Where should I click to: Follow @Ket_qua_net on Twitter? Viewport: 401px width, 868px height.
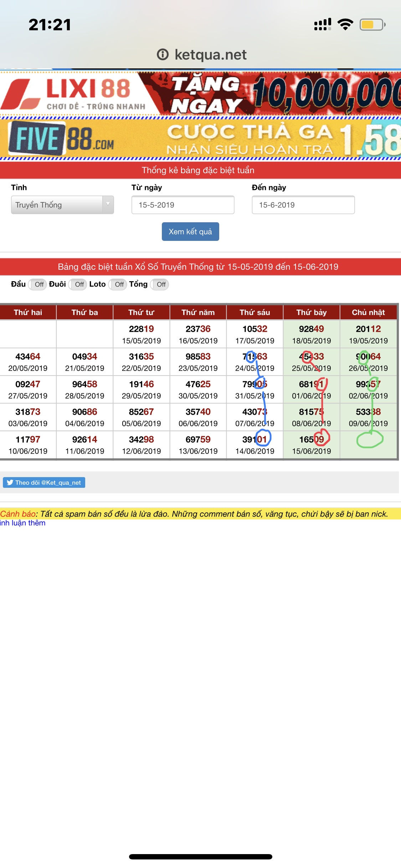click(x=44, y=482)
